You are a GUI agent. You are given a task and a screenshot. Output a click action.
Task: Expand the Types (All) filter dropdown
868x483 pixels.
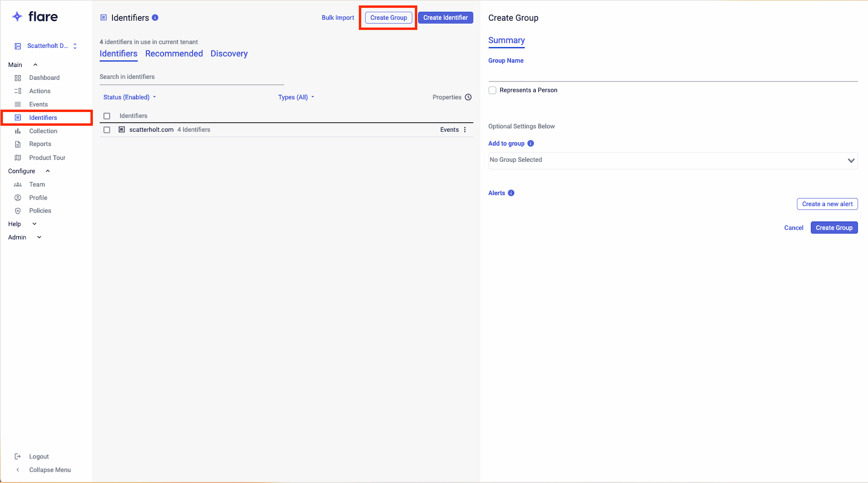pyautogui.click(x=296, y=97)
